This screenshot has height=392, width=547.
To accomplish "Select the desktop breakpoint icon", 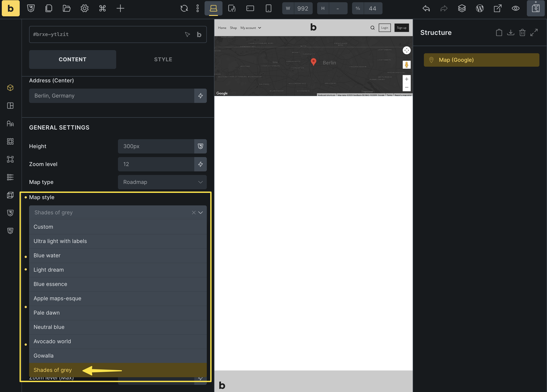I will coord(214,9).
